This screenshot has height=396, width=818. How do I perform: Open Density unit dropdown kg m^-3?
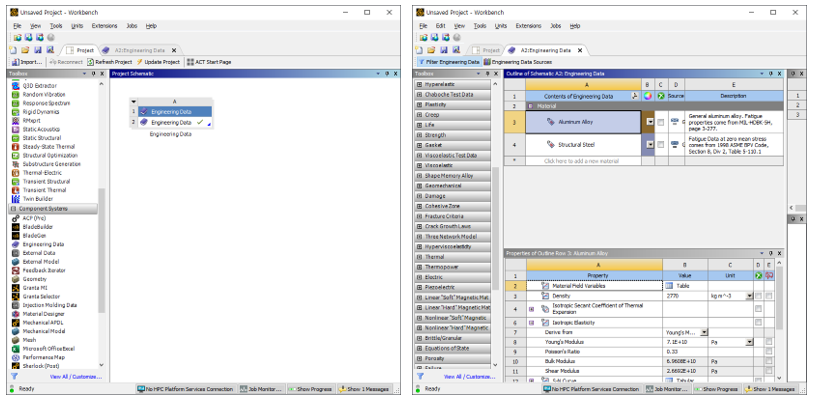(x=749, y=296)
